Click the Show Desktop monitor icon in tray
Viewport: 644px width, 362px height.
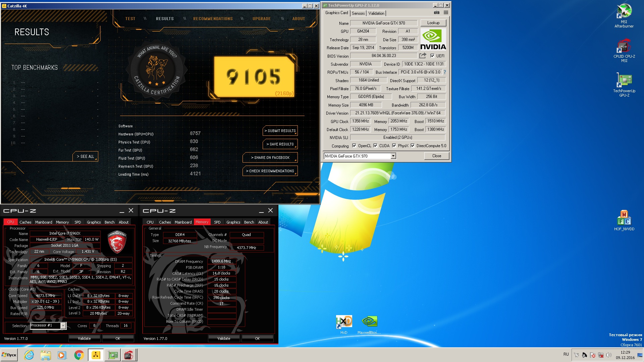click(x=640, y=355)
